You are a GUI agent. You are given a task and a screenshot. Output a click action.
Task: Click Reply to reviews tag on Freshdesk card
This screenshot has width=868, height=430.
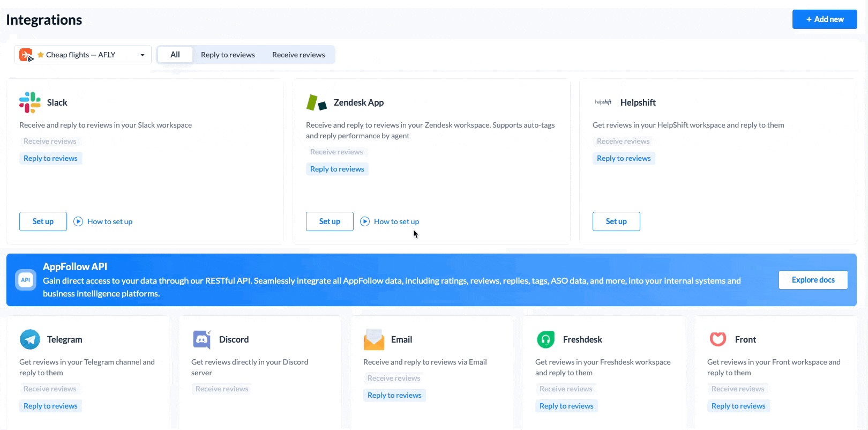click(566, 406)
